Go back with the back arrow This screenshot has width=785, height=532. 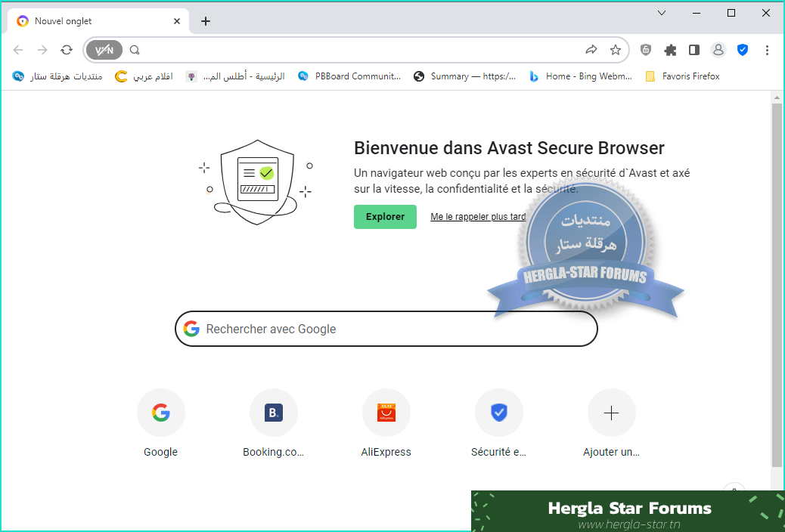point(18,50)
